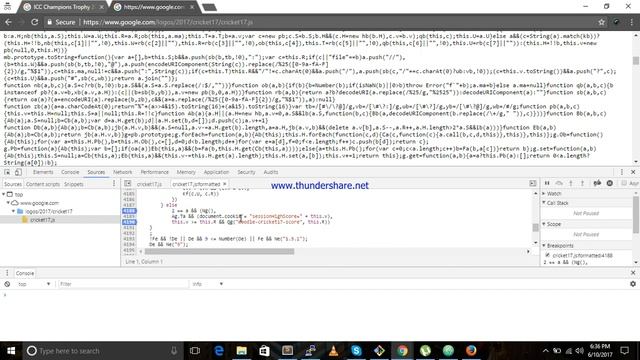
Task: Toggle the breakpoint on line 4188
Action: point(129,211)
